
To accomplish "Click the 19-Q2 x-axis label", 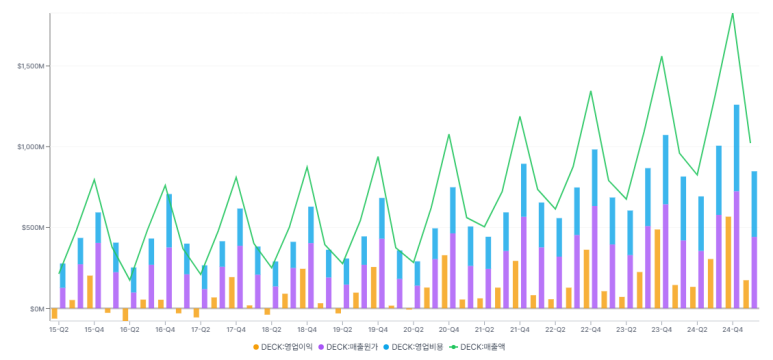I will pyautogui.click(x=343, y=329).
